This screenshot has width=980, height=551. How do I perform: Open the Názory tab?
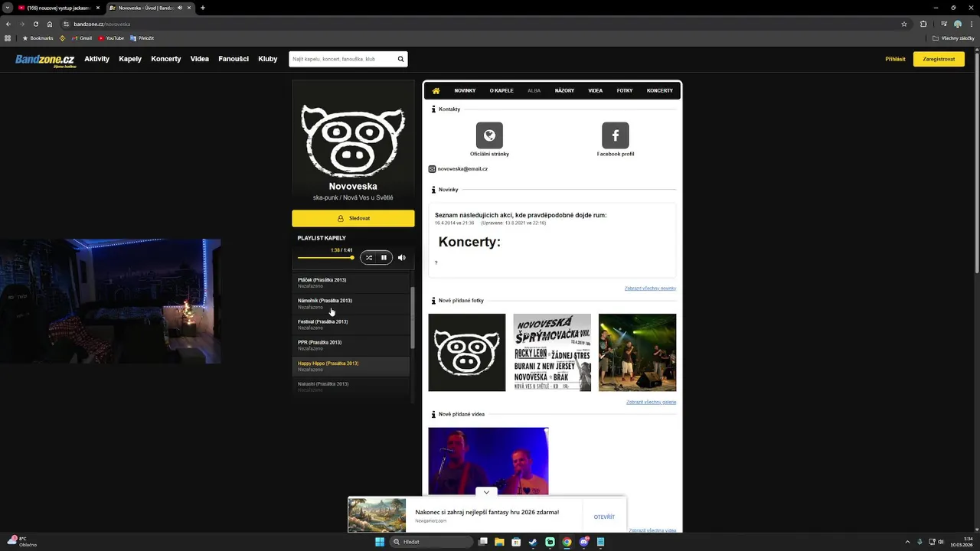click(x=564, y=90)
